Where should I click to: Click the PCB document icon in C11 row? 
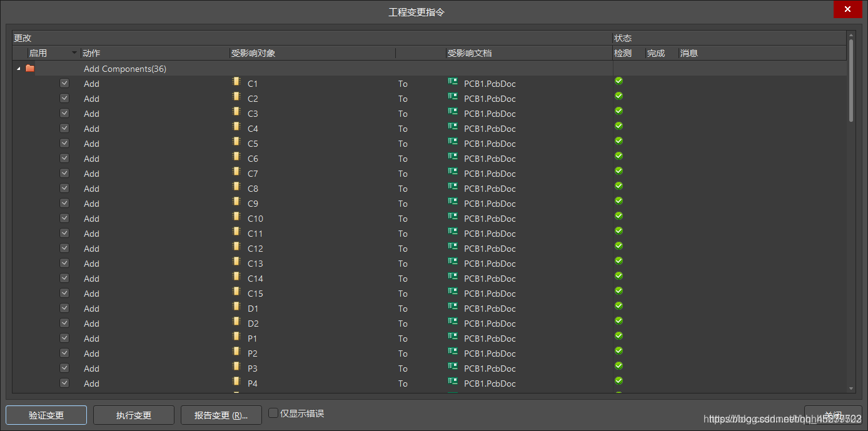coord(453,232)
